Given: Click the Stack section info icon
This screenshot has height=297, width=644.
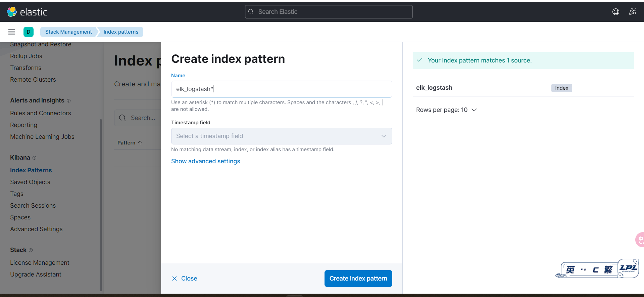Looking at the screenshot, I should coord(31,250).
